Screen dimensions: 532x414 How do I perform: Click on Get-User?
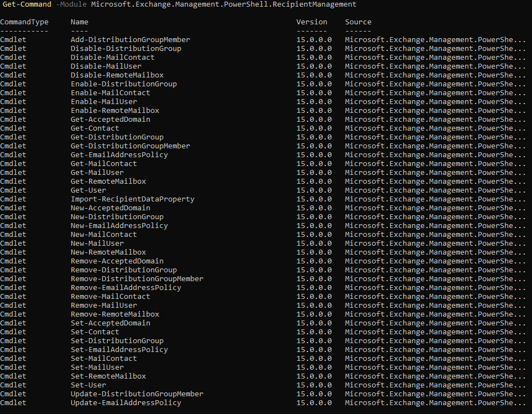[x=88, y=190]
